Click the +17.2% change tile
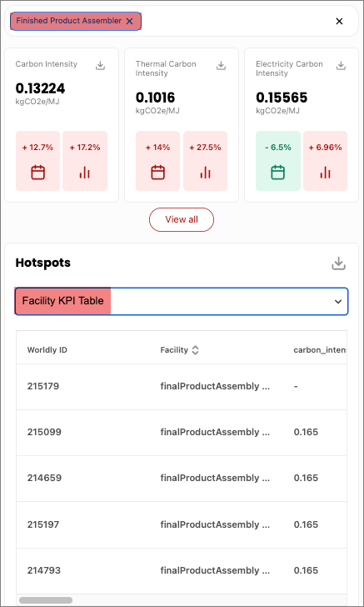Image resolution: width=364 pixels, height=607 pixels. coord(85,161)
